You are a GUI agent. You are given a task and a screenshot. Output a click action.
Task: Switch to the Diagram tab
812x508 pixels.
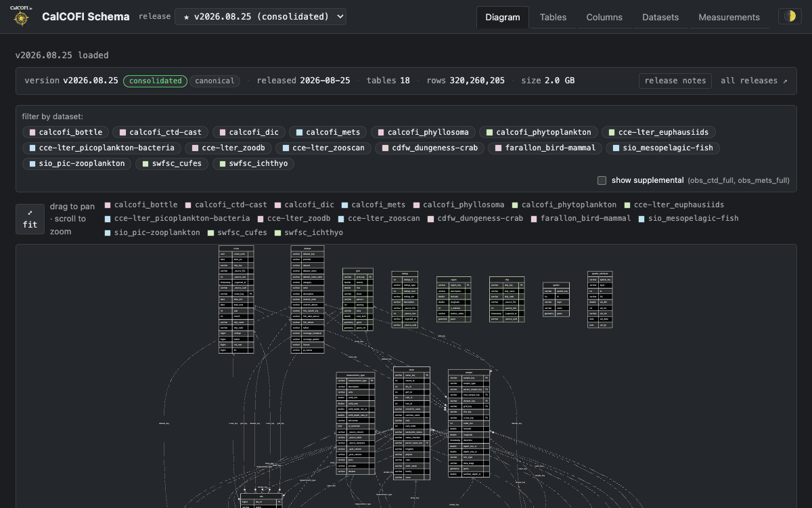tap(503, 17)
